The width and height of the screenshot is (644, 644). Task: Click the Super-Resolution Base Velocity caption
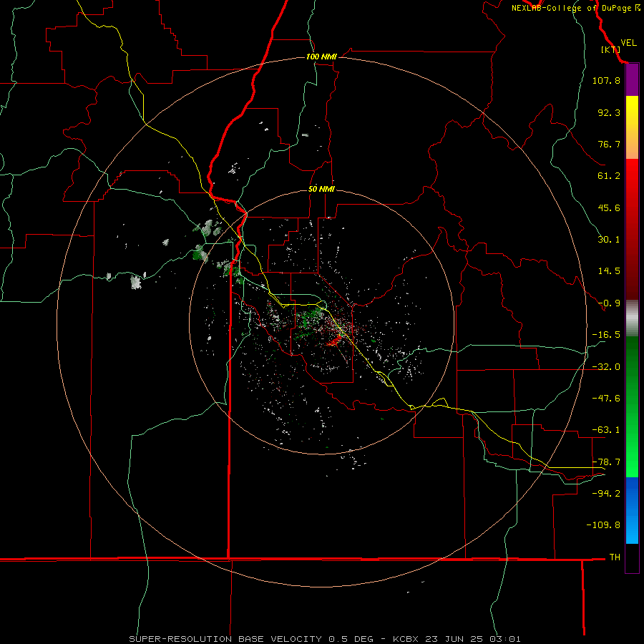click(325, 639)
